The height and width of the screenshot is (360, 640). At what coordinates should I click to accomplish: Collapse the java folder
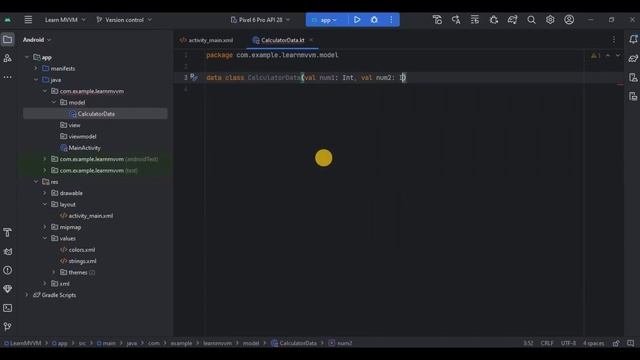click(x=36, y=80)
